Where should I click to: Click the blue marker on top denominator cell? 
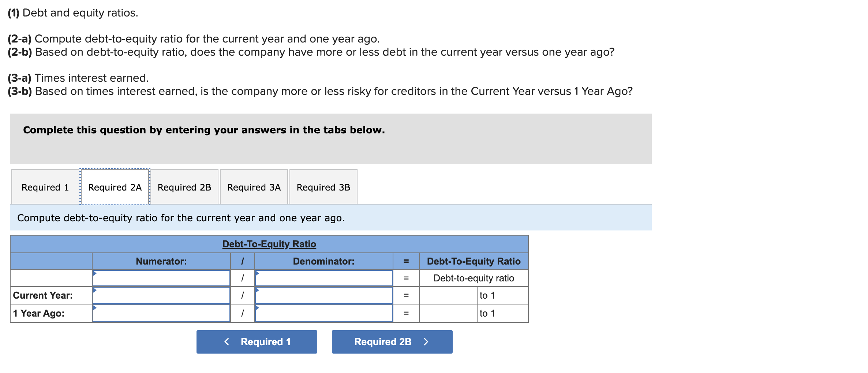257,274
